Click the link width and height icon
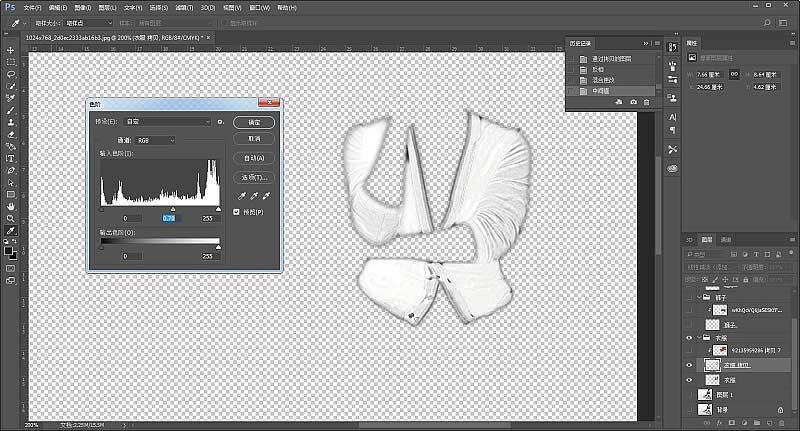Viewport: 800px width, 431px height. click(x=735, y=73)
